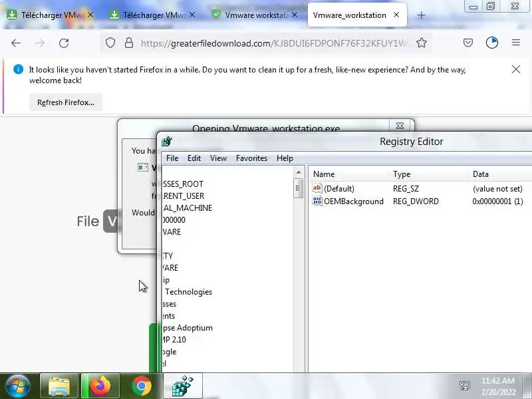Viewport: 532px width, 399px height.
Task: Select the MP 2.10 registry key
Action: 174,340
